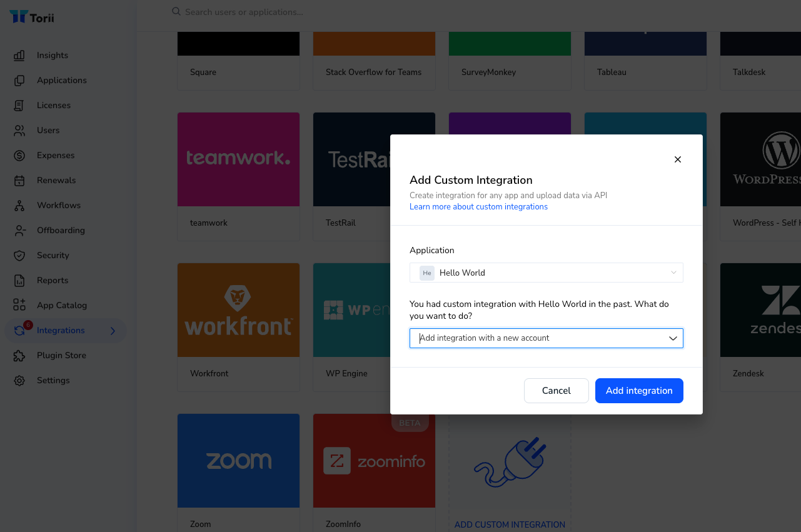Click the Reports icon in sidebar
The image size is (801, 532).
point(19,280)
